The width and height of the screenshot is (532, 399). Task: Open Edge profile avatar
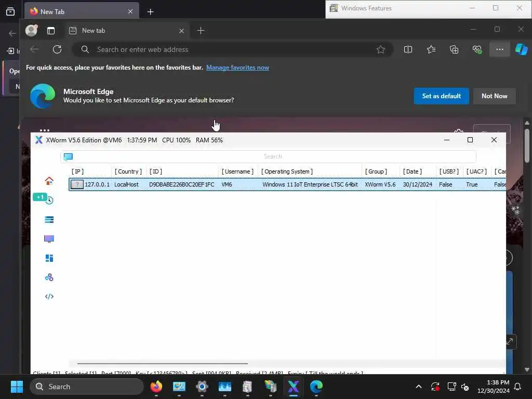coord(31,31)
